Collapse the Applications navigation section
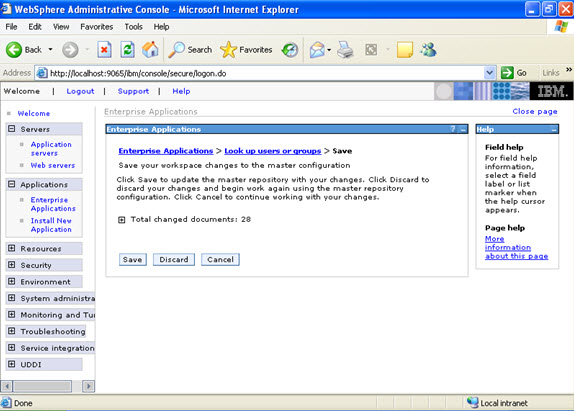 [12, 184]
